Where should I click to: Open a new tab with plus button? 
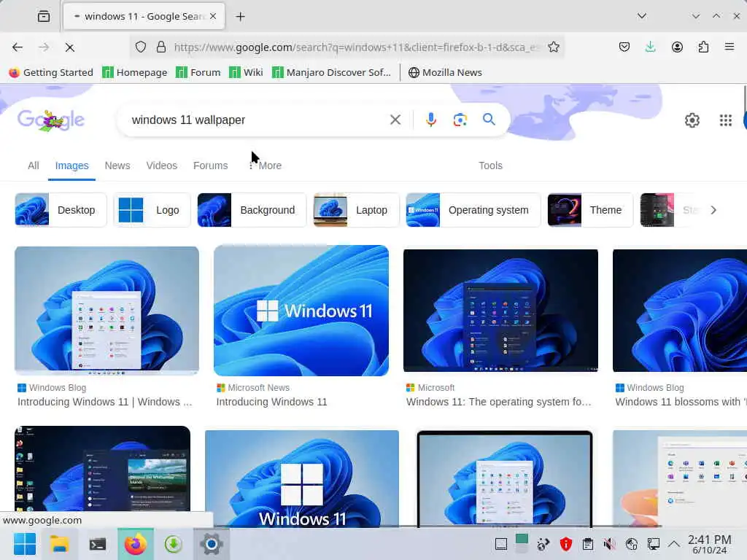click(240, 17)
